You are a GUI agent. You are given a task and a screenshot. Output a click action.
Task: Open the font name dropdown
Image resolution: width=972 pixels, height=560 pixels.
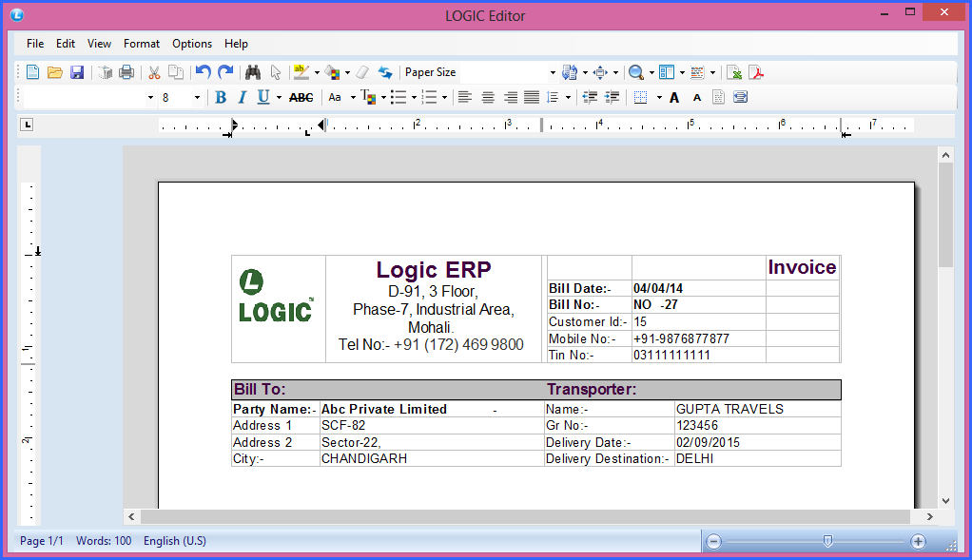click(x=150, y=97)
